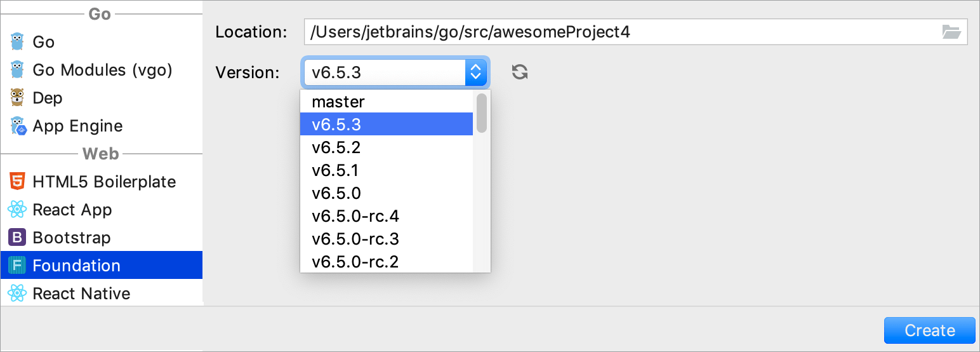The image size is (980, 352).
Task: Click the version list scrollbar thumb
Action: [482, 112]
